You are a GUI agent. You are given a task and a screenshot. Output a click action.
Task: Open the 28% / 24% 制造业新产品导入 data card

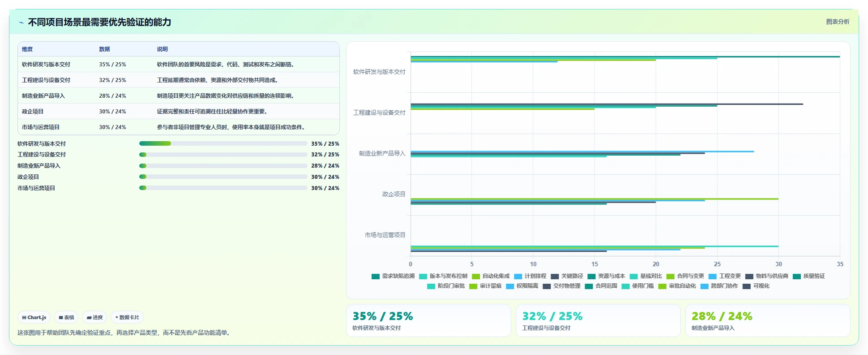768,320
